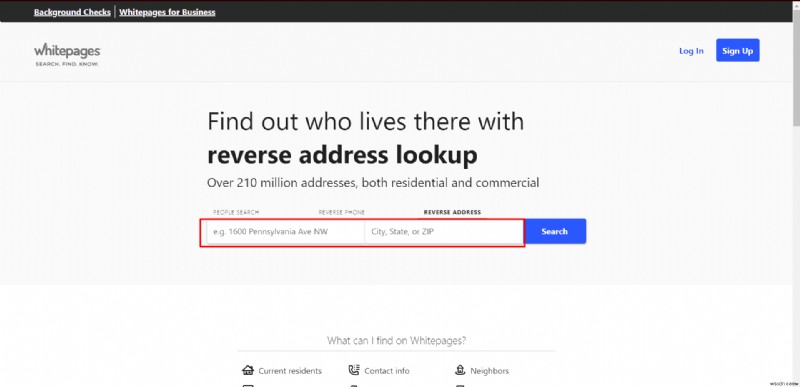
Task: Click the Current residents text
Action: pos(290,371)
